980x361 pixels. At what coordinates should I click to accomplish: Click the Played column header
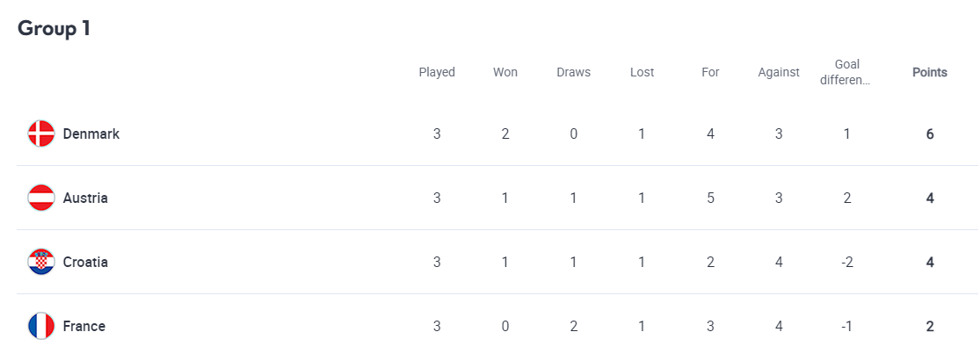pyautogui.click(x=437, y=72)
